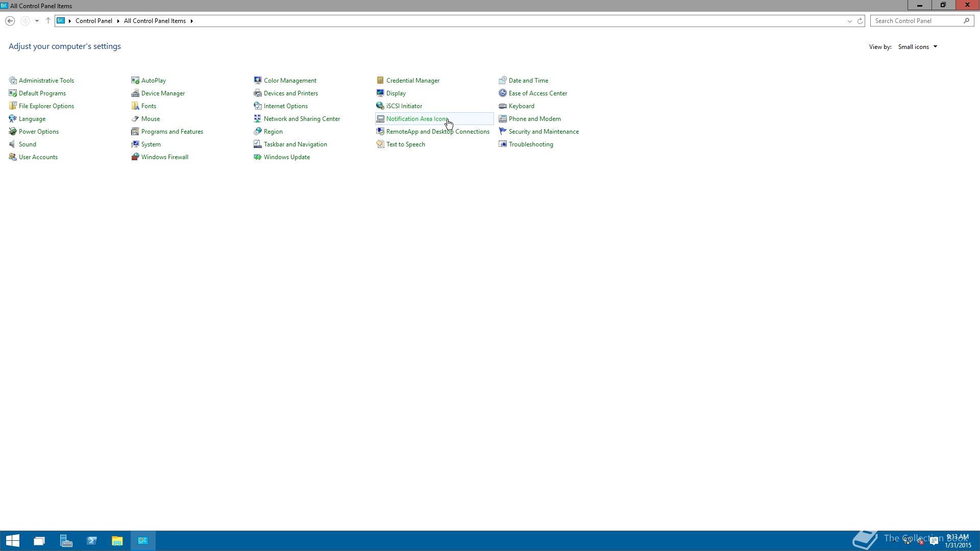Click the AutoPlay icon
This screenshot has height=551, width=980.
(135, 81)
